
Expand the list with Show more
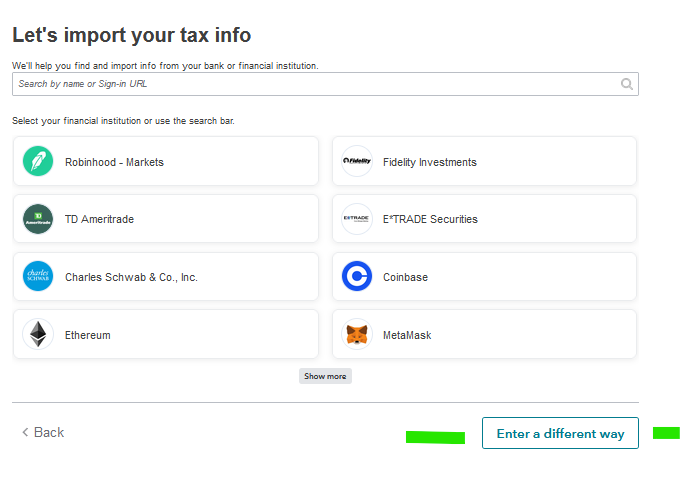tap(325, 376)
